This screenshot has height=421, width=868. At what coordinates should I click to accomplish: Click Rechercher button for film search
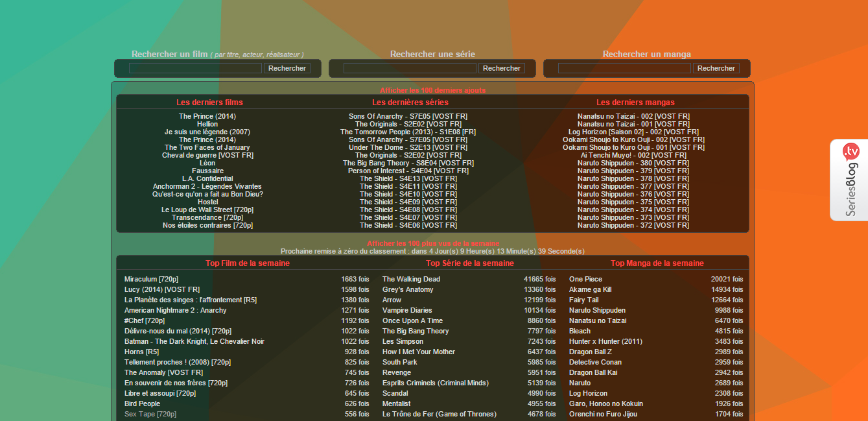pos(287,68)
